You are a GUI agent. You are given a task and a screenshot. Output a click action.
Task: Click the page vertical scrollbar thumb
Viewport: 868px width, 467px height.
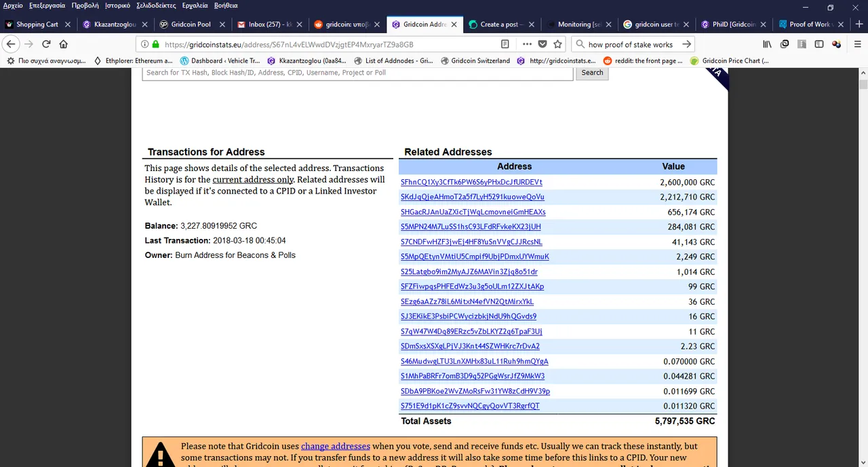[863, 84]
